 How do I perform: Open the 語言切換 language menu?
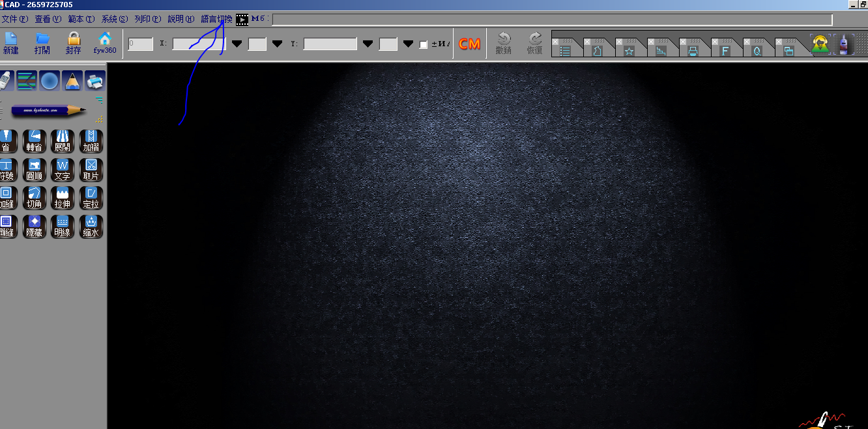(216, 20)
